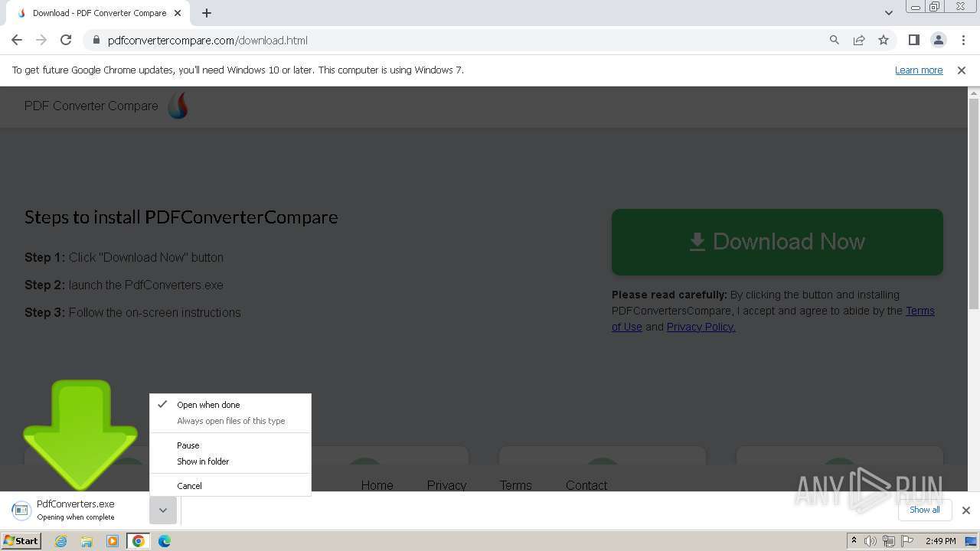This screenshot has height=551, width=980.
Task: Click the address bar URL field
Action: [459, 40]
